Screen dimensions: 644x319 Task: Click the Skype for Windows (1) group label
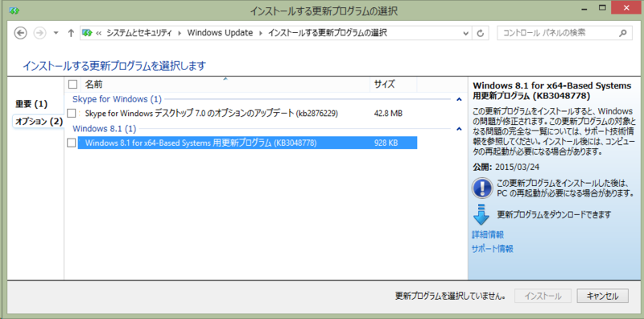point(117,99)
